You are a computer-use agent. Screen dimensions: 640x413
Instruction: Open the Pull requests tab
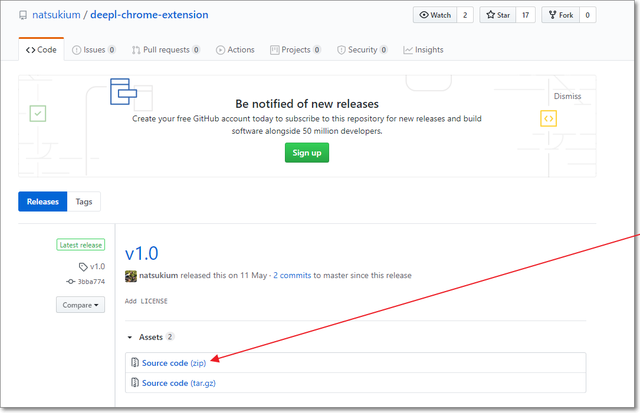coord(165,49)
